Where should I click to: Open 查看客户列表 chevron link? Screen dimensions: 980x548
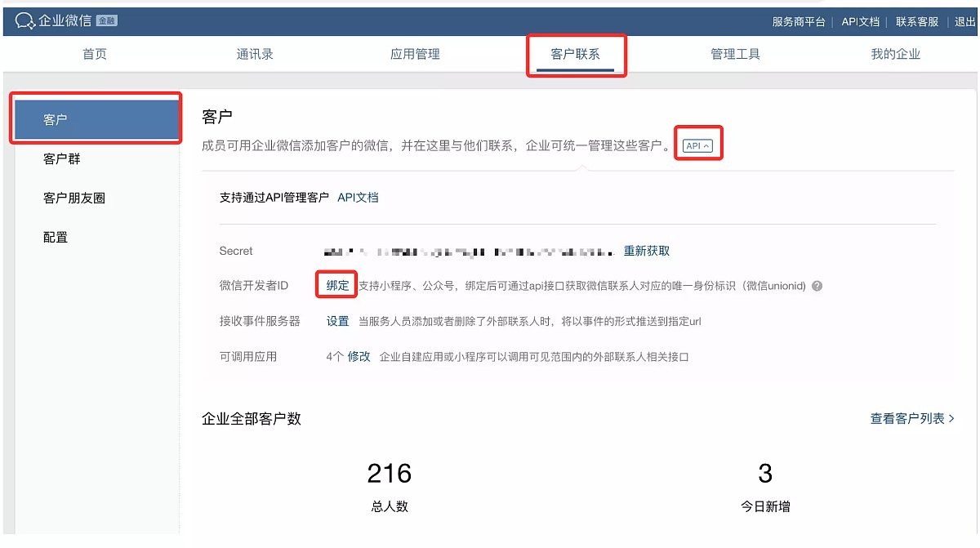[912, 418]
